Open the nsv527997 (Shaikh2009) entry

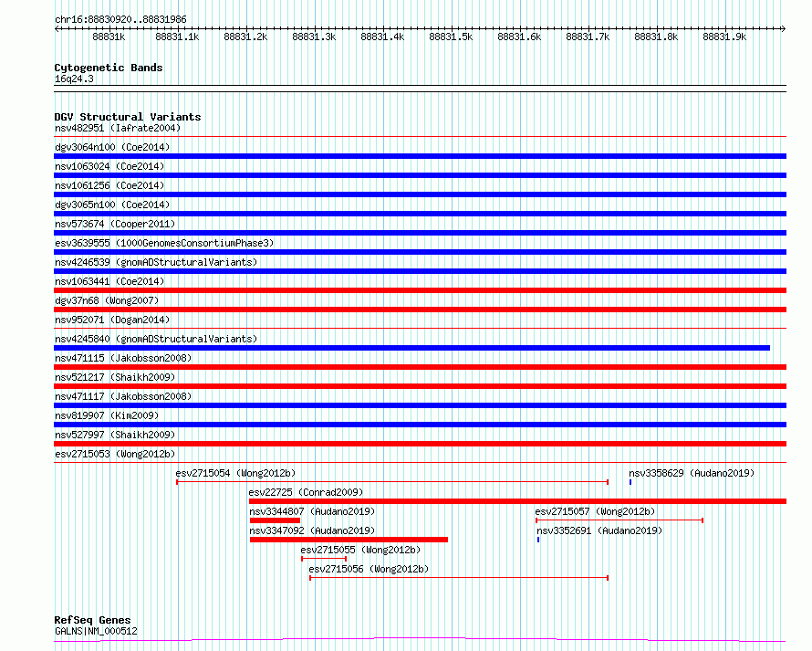point(115,435)
